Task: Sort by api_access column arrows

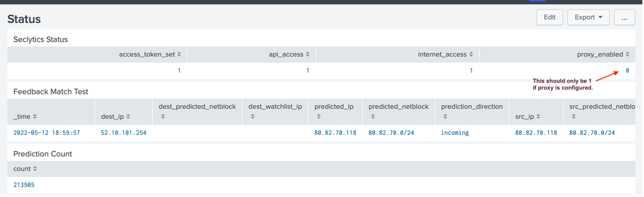Action: tap(308, 54)
